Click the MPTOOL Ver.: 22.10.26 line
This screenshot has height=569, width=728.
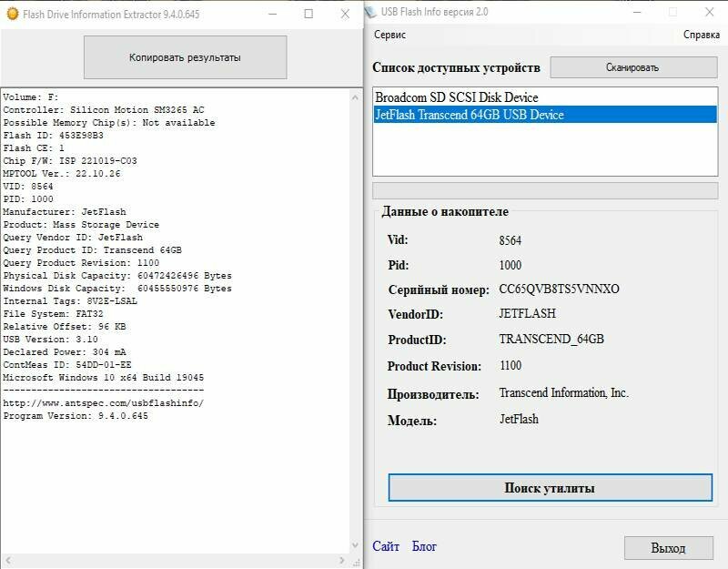pos(62,174)
